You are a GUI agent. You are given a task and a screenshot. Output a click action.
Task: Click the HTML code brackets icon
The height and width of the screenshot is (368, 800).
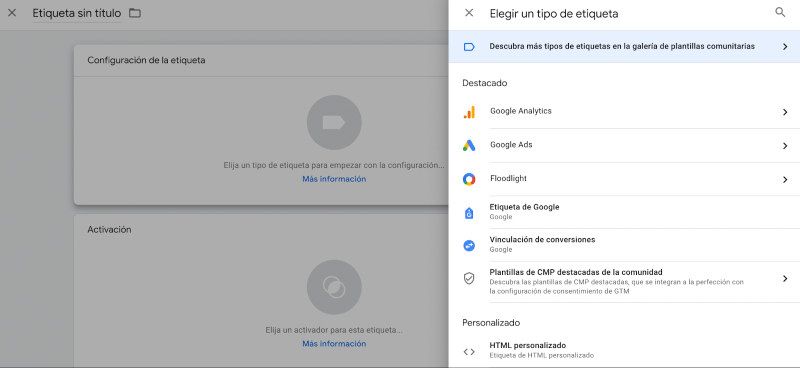click(x=469, y=351)
